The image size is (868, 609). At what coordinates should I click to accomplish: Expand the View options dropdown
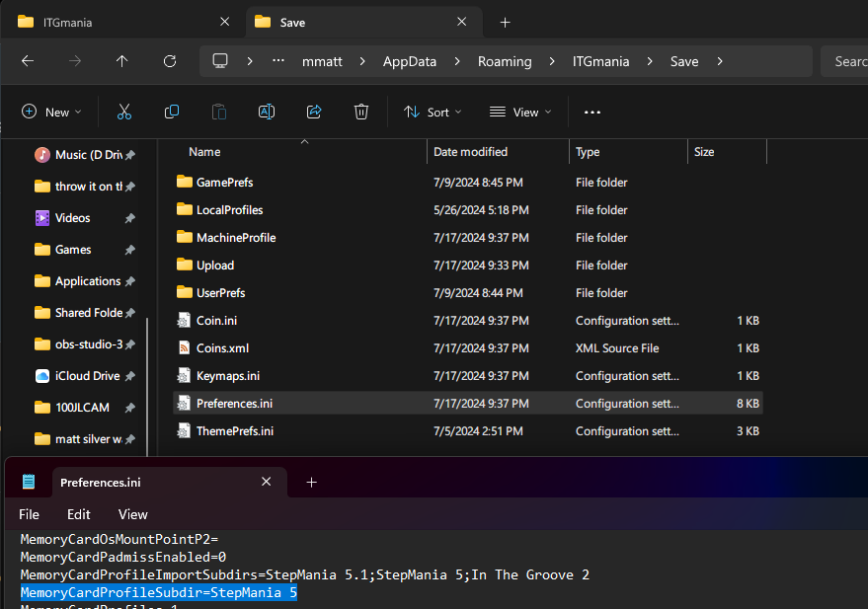click(520, 113)
